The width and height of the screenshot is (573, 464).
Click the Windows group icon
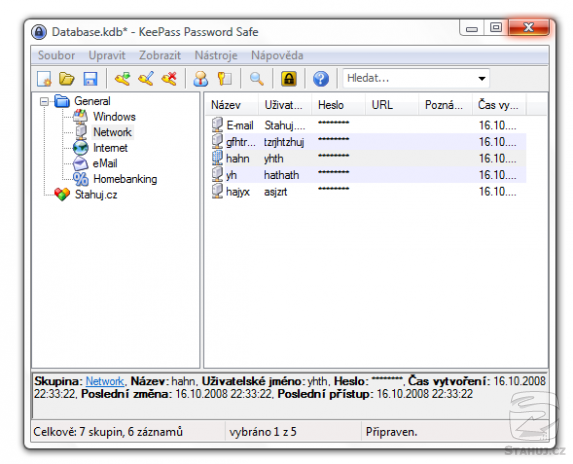click(x=80, y=117)
